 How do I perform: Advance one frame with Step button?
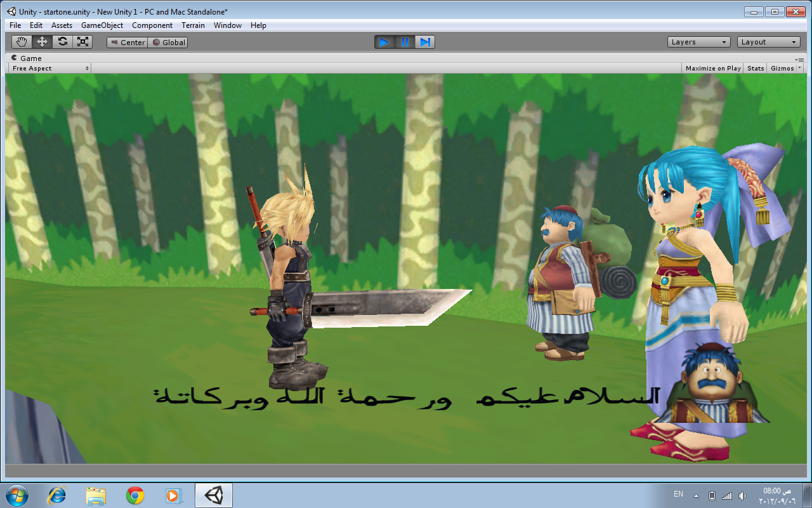point(425,42)
